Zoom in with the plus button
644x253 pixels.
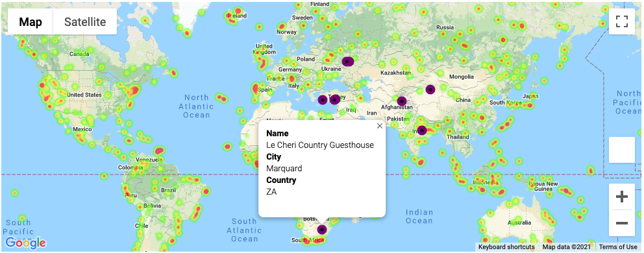click(x=622, y=197)
